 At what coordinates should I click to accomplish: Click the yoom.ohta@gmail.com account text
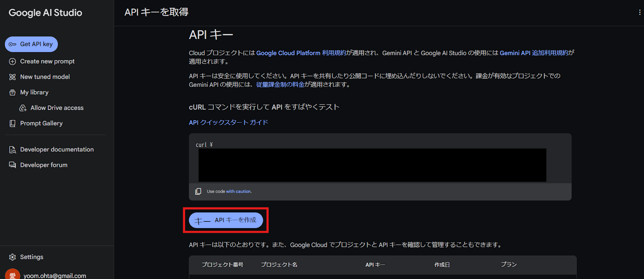tap(55, 276)
